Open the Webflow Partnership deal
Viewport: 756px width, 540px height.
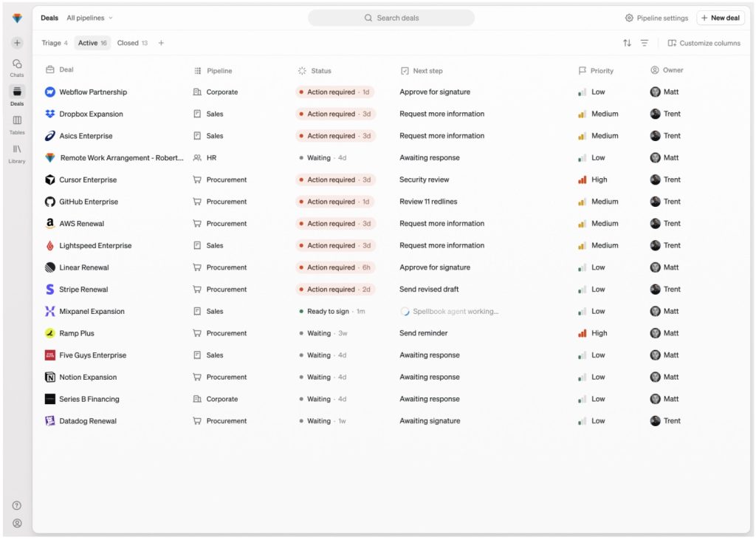pos(93,92)
